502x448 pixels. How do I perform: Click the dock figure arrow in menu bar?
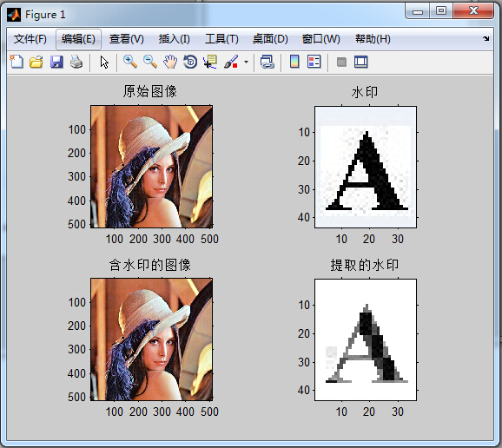click(x=486, y=39)
